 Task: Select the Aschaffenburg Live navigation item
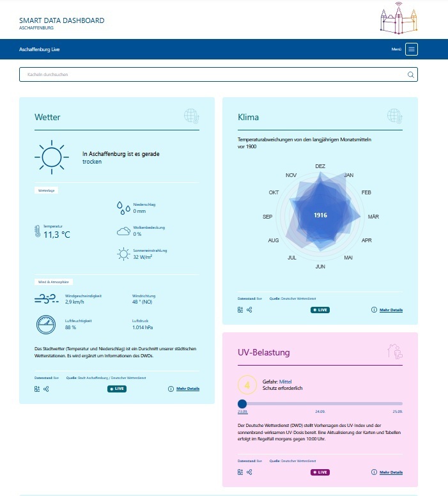39,49
